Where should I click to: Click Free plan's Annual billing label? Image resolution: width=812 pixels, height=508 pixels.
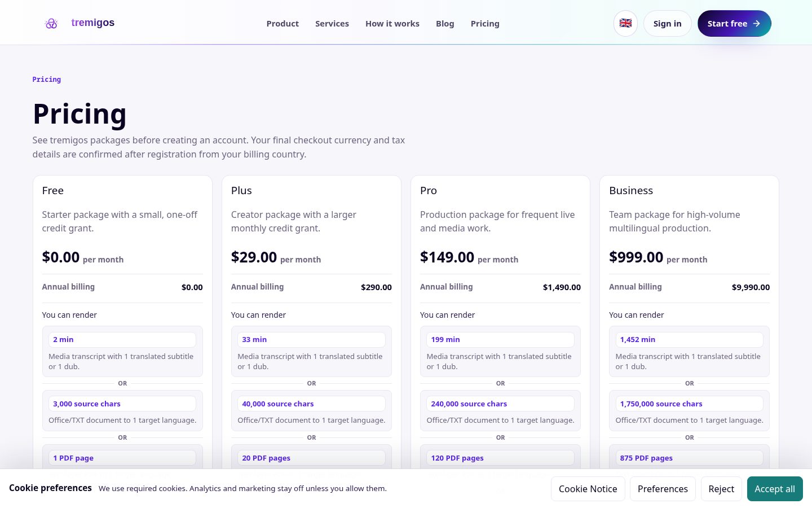point(68,287)
